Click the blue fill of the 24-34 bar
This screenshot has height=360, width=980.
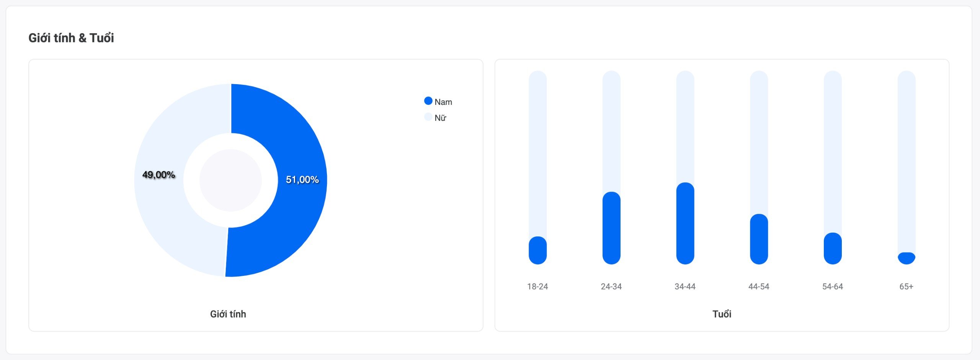click(x=611, y=228)
